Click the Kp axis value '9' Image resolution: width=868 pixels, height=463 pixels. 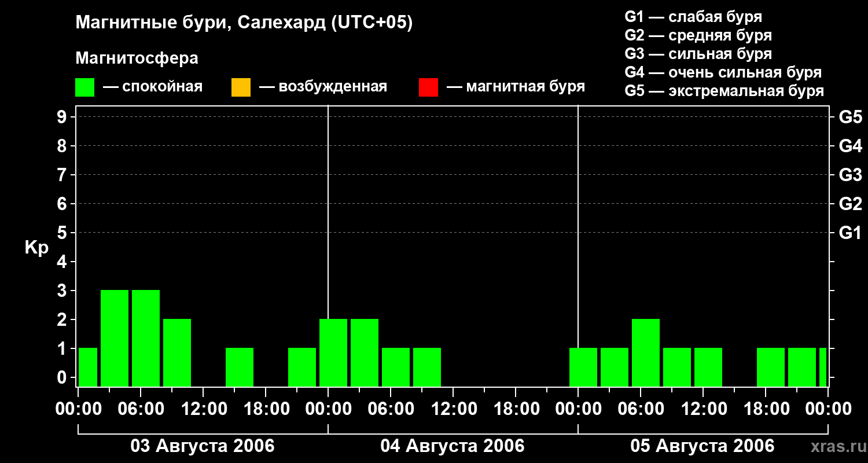point(63,117)
